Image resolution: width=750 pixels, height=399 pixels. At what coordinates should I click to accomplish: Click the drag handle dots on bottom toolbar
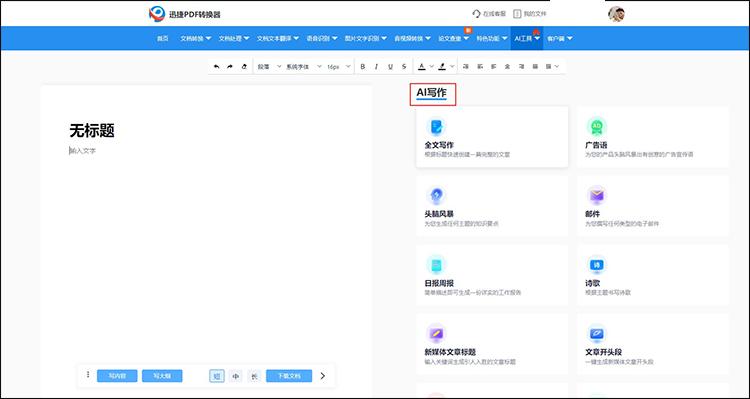[x=88, y=375]
